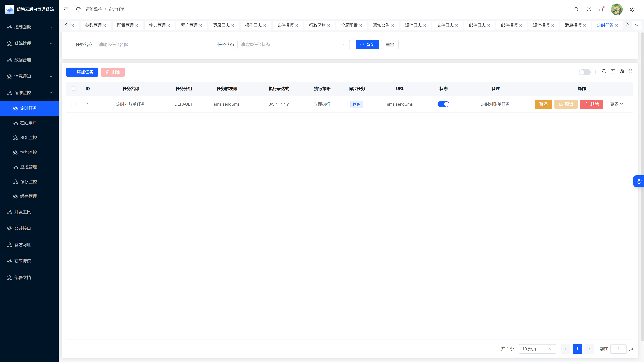
Task: Open the 更多 dropdown in operations
Action: (x=616, y=104)
